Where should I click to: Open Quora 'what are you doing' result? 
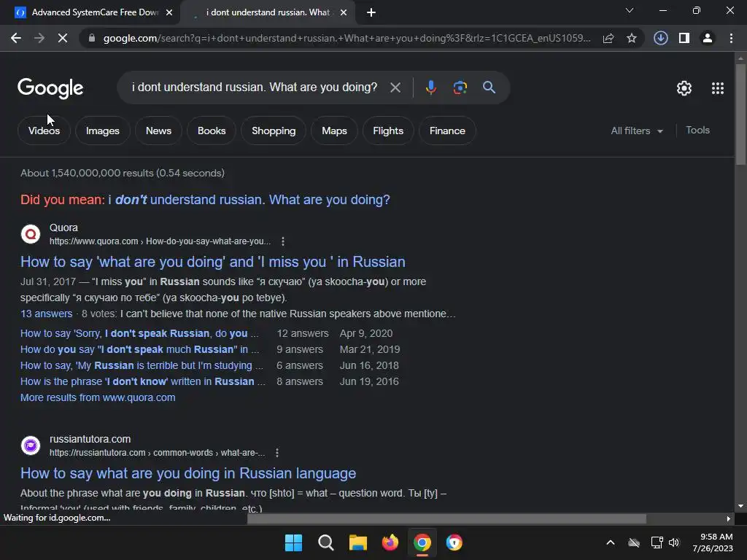(x=213, y=262)
